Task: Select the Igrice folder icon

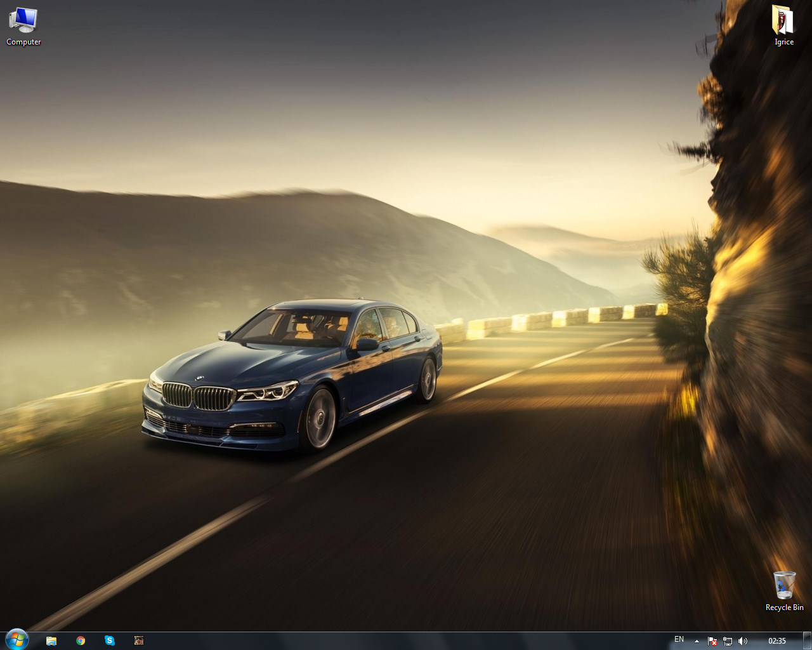Action: click(783, 20)
